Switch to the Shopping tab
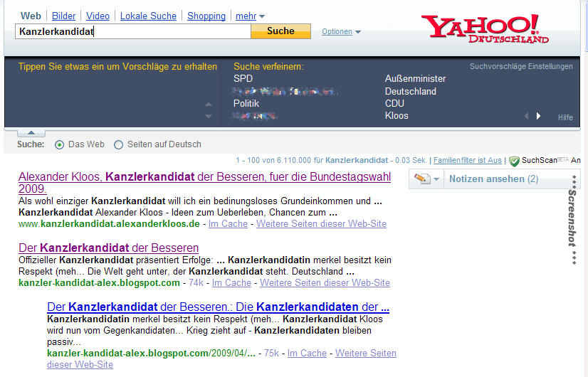This screenshot has width=588, height=377. coord(206,16)
